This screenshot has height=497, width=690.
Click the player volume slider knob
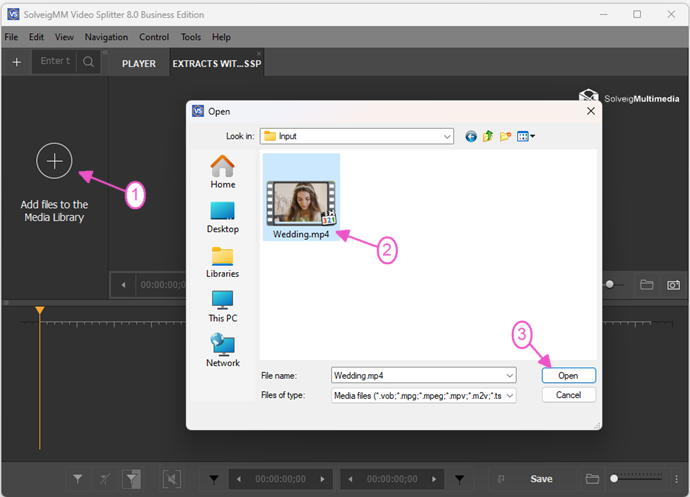609,284
